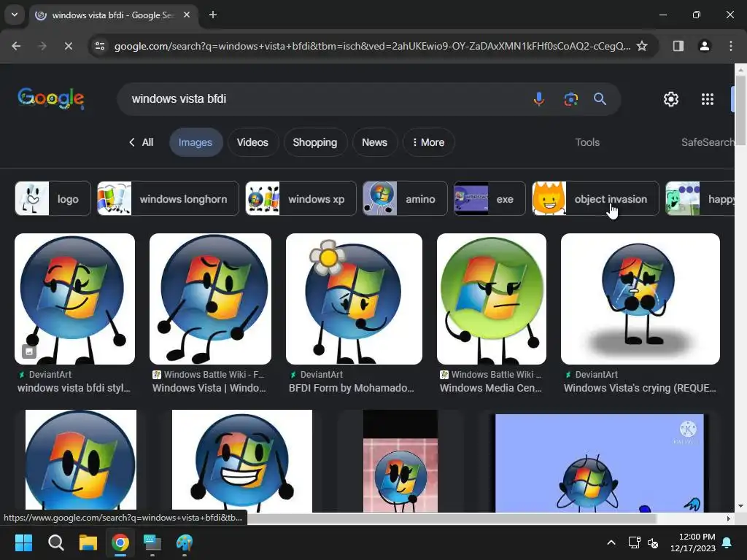The width and height of the screenshot is (747, 560).
Task: Click the scroll-down arrow of vertical scrollbar
Action: pos(740,506)
